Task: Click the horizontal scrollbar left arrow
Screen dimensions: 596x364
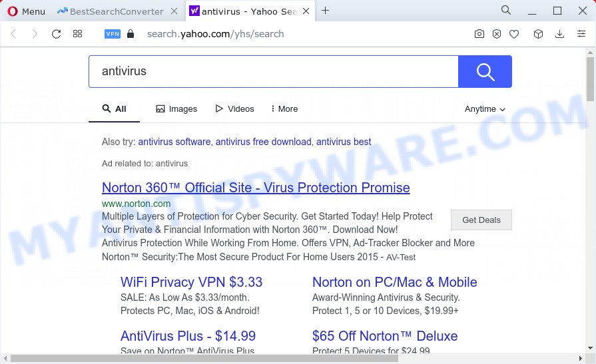Action: pyautogui.click(x=5, y=358)
